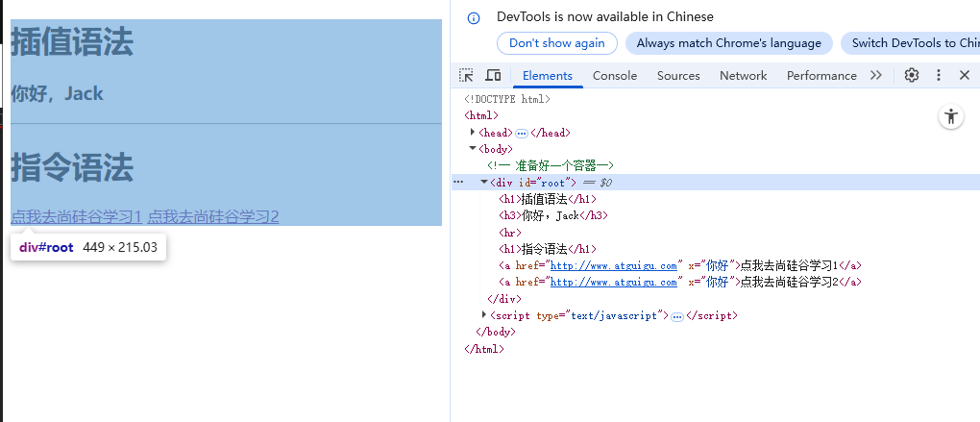Screen dimensions: 980x422
Task: Open the DevTools three-dot customize menu
Action: (x=938, y=76)
